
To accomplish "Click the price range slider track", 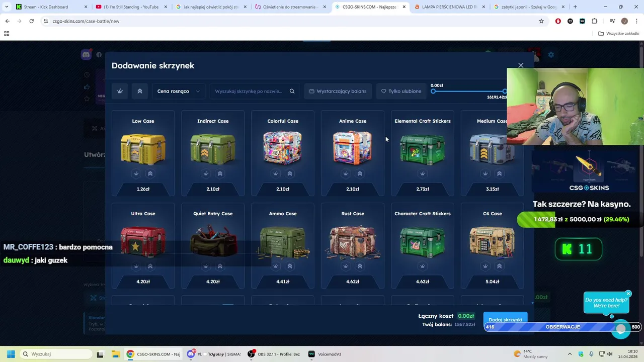I will pyautogui.click(x=469, y=91).
